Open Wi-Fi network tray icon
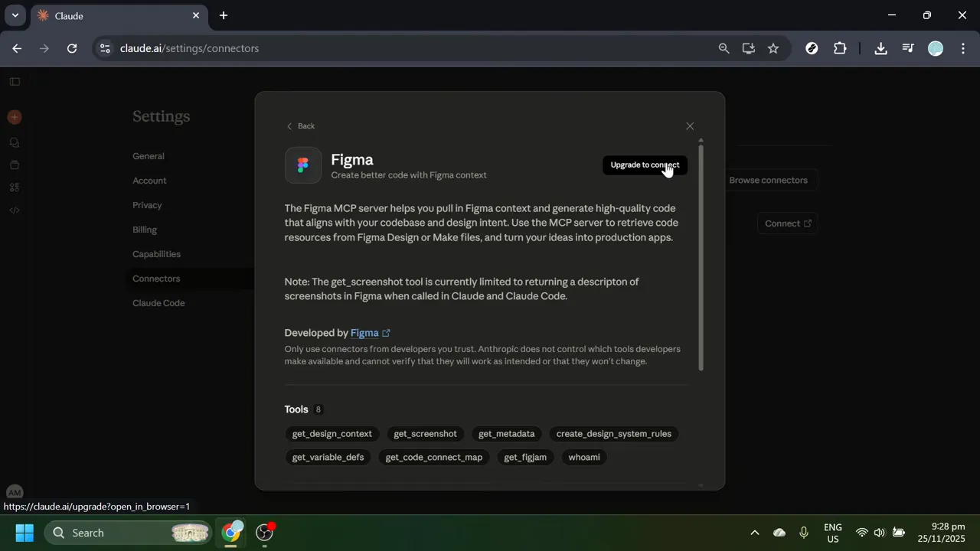 pyautogui.click(x=862, y=533)
